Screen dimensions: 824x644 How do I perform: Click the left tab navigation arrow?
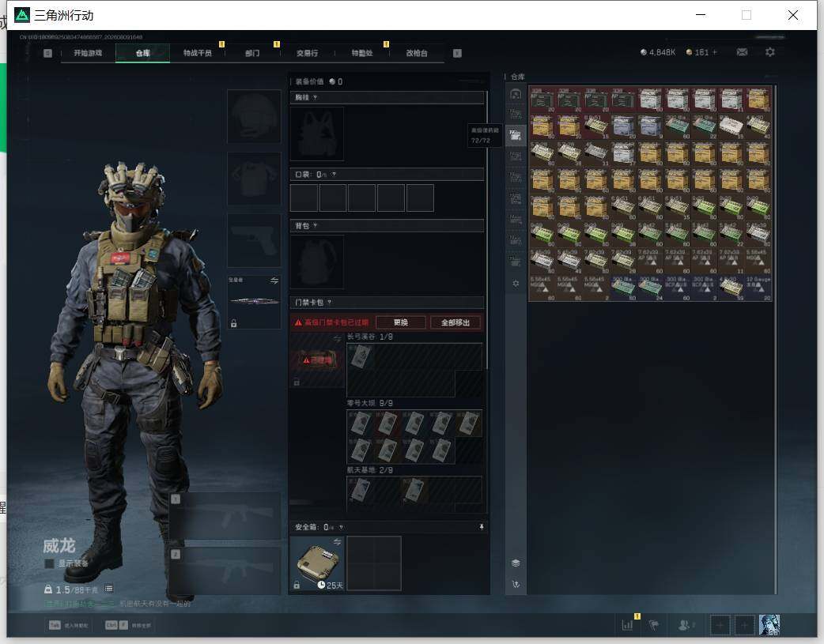[x=47, y=53]
